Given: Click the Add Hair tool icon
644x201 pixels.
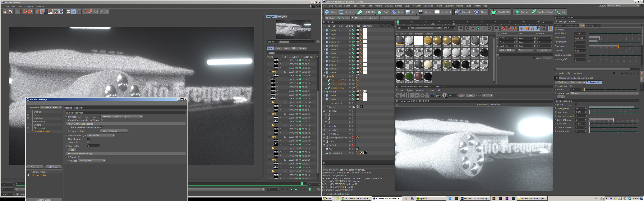Looking at the screenshot, I should point(517,12).
